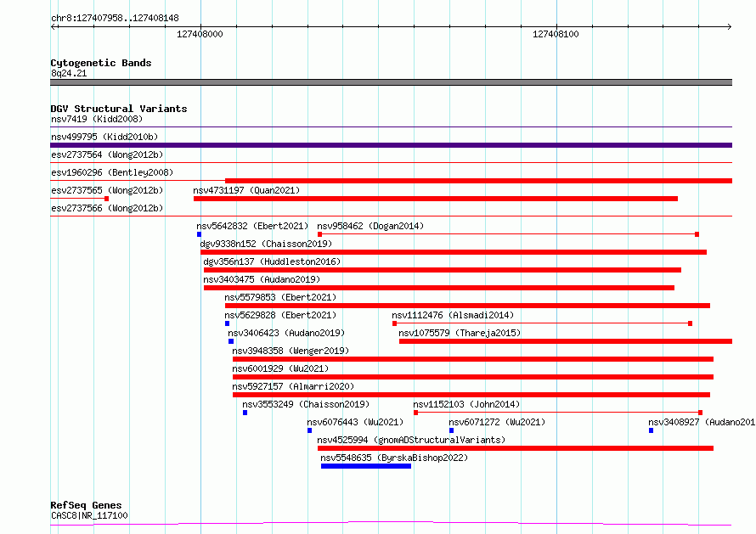The width and height of the screenshot is (756, 534).
Task: Click the chr8:127407958..127408148 region label
Action: pyautogui.click(x=115, y=18)
